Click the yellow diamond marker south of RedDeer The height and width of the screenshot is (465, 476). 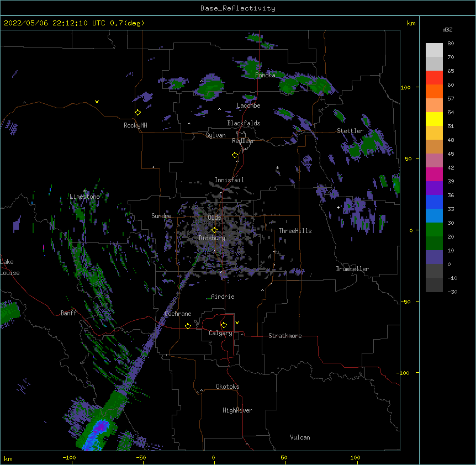coord(235,155)
